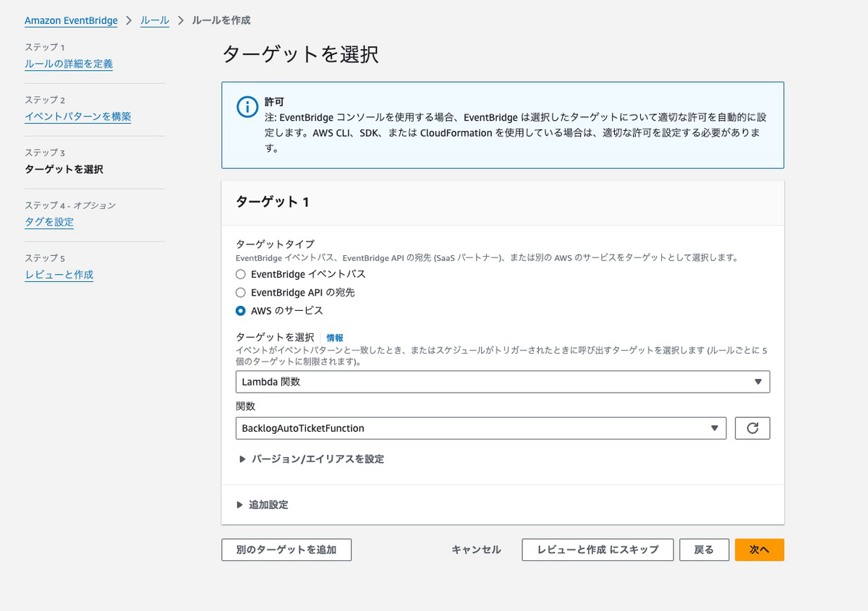Open step 5 レビューと作成
Screen dimensions: 868x611
[59, 275]
